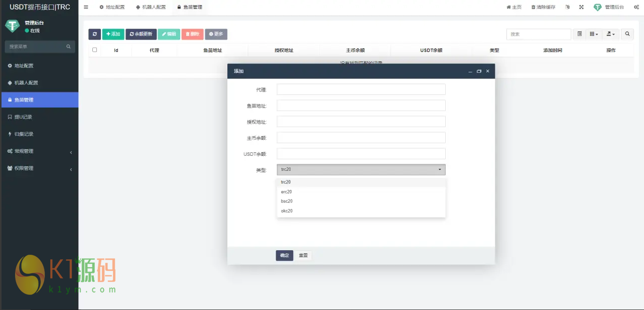
Task: Open 鱼苗管理 in the sidebar
Action: [x=39, y=100]
